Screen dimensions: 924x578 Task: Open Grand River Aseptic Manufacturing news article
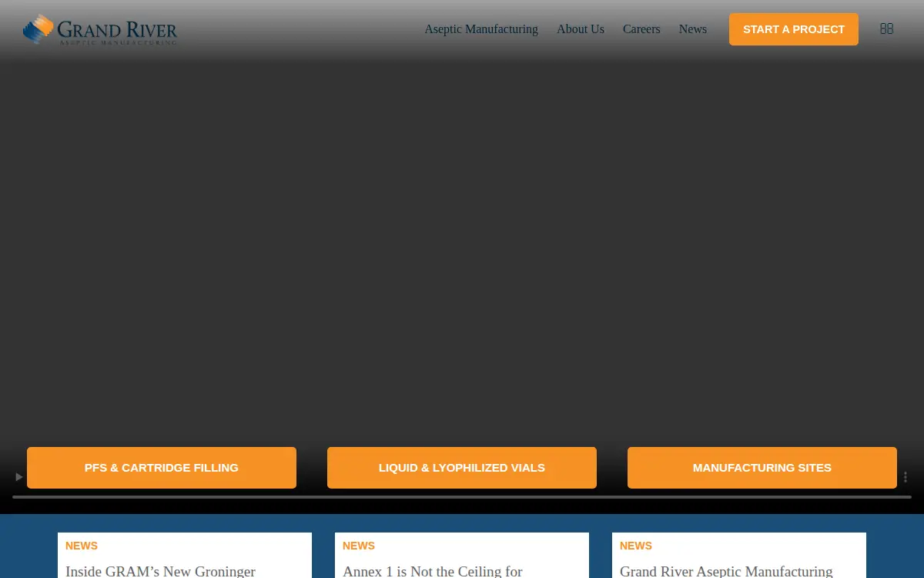[726, 571]
